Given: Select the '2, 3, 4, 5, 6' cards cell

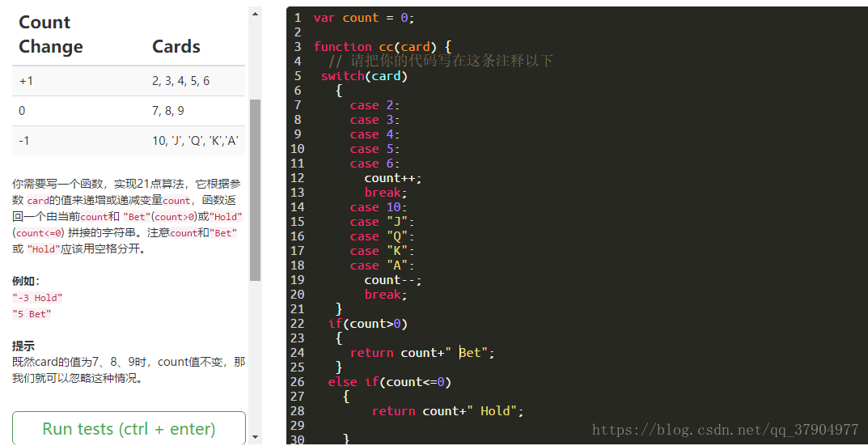Looking at the screenshot, I should point(181,81).
